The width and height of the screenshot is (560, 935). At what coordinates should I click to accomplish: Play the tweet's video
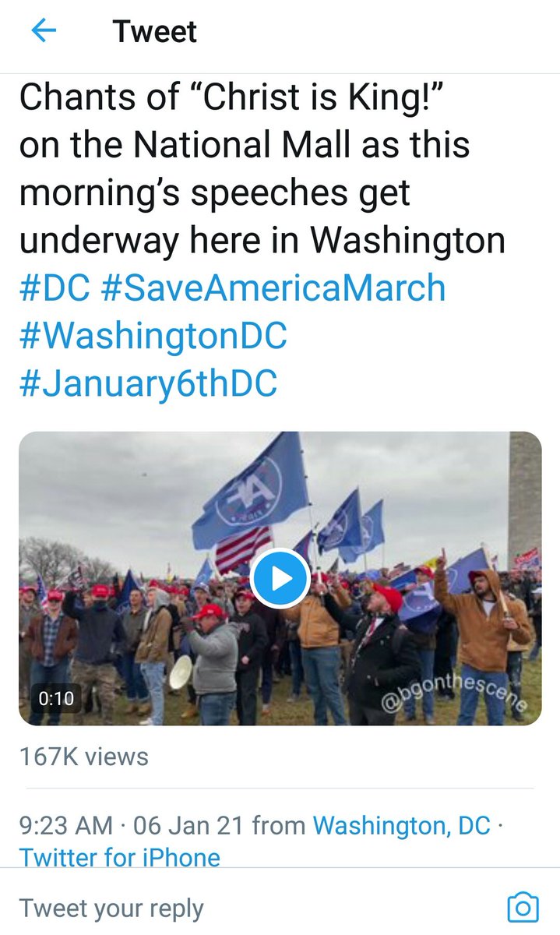click(281, 578)
